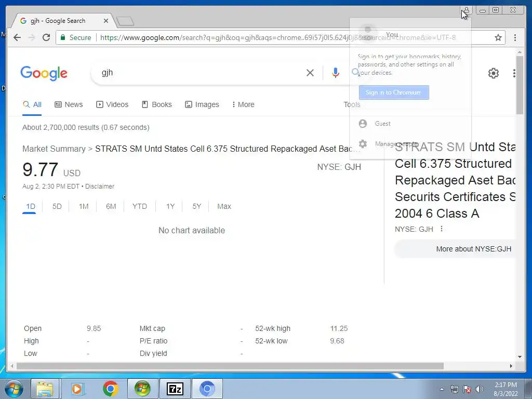Switch to the Images tab
Image resolution: width=532 pixels, height=399 pixels.
pyautogui.click(x=202, y=104)
